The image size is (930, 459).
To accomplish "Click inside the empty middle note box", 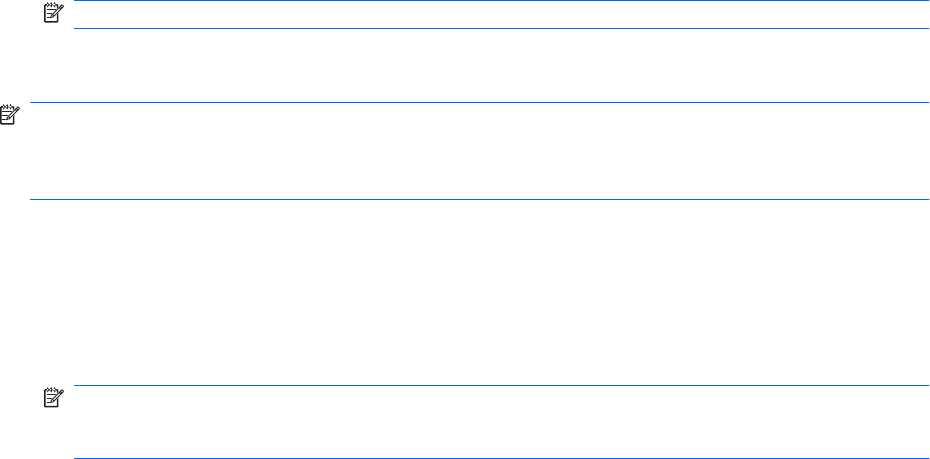I will click(480, 150).
